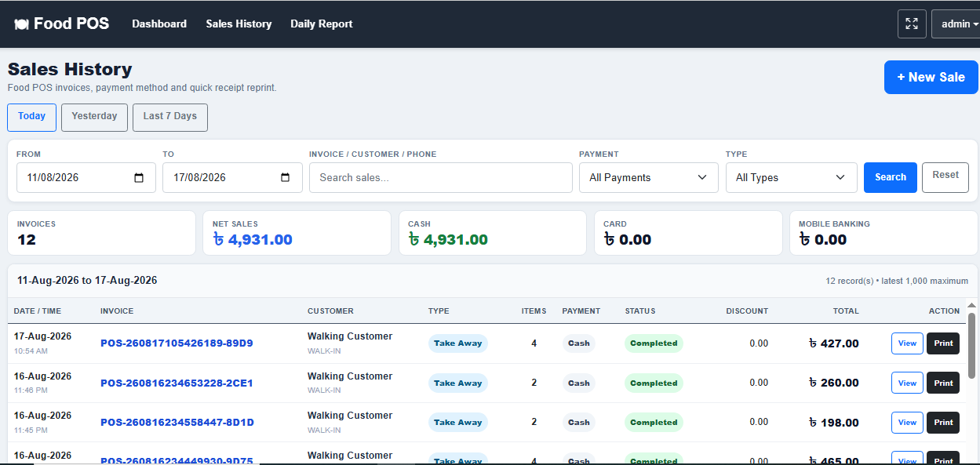Go to Dashboard menu

159,24
